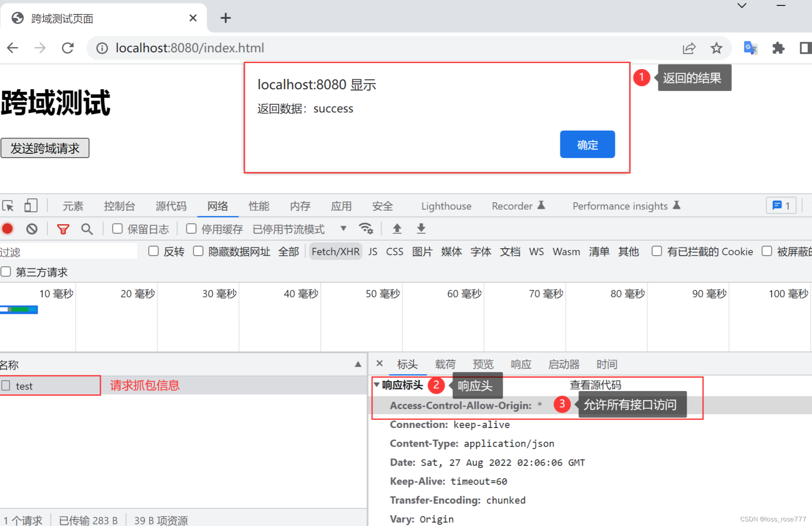Show the 预览 tab of request

483,364
